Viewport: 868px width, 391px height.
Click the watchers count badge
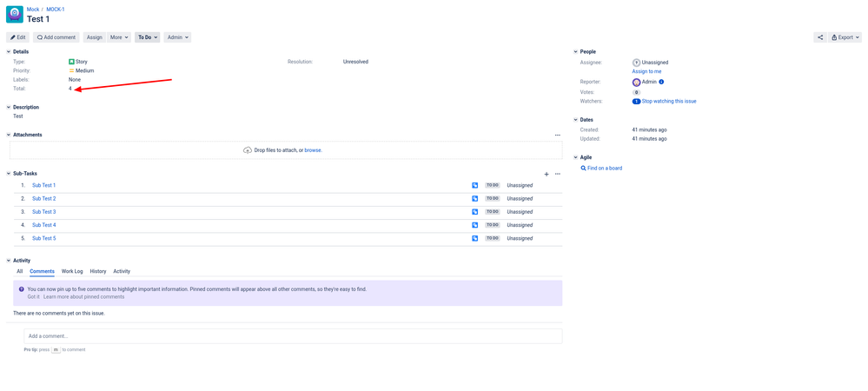click(636, 102)
